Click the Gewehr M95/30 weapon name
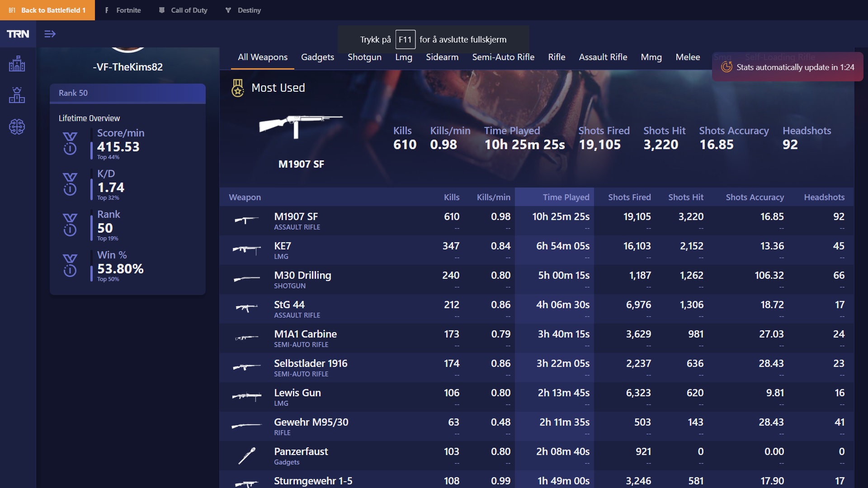The width and height of the screenshot is (868, 488). coord(311,422)
